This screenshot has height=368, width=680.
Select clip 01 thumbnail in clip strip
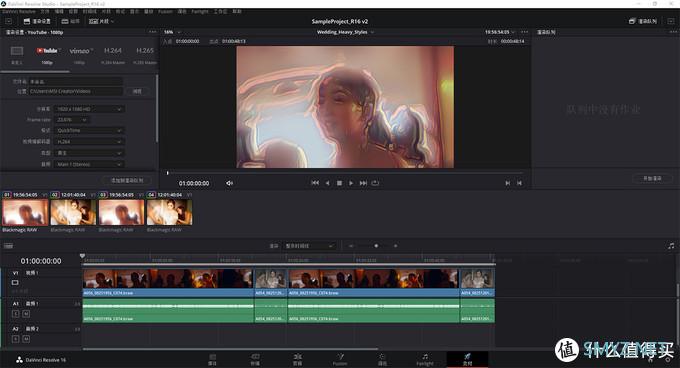tap(25, 212)
